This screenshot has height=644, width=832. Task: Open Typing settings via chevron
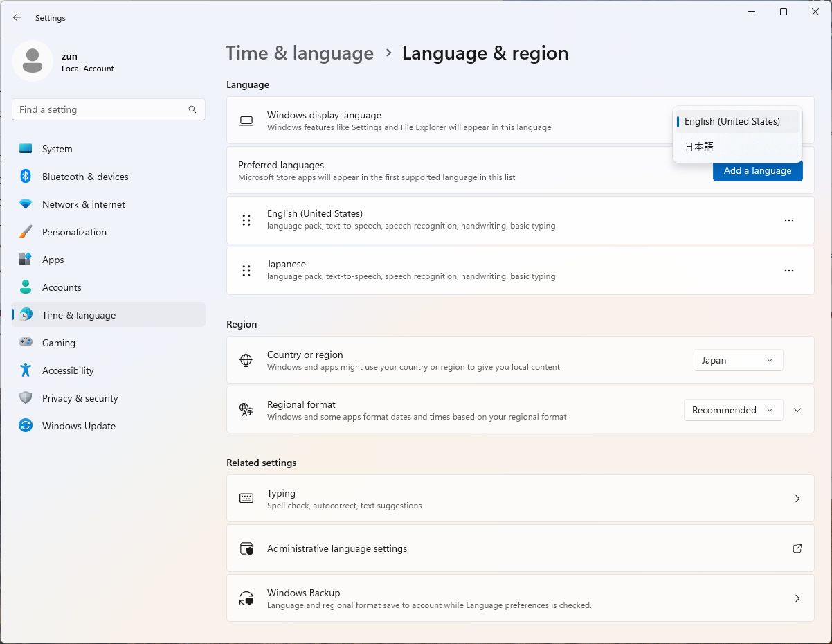797,499
